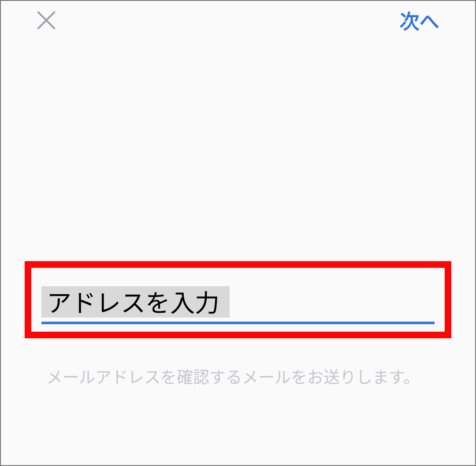Exit the screen with the cancel cross

coord(46,20)
